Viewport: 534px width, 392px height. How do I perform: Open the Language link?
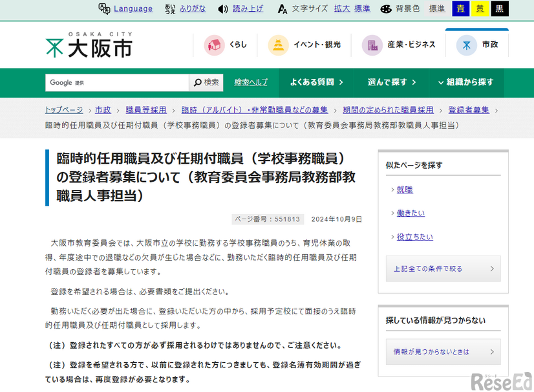pyautogui.click(x=133, y=8)
